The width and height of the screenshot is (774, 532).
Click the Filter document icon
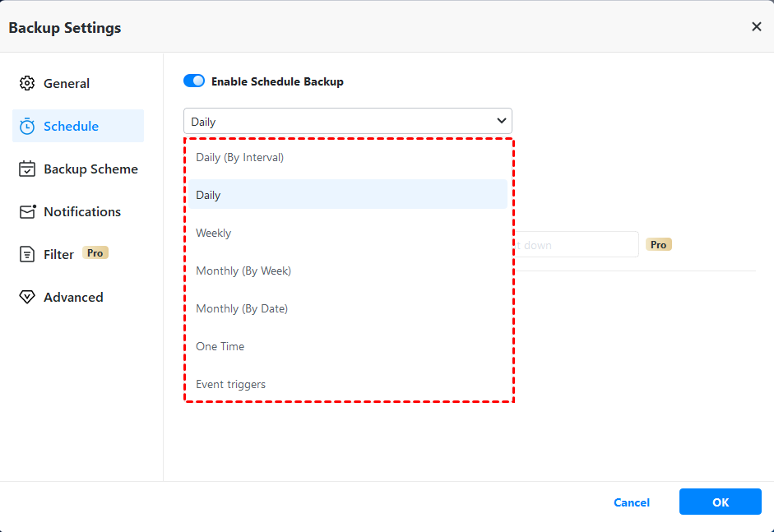(x=27, y=254)
